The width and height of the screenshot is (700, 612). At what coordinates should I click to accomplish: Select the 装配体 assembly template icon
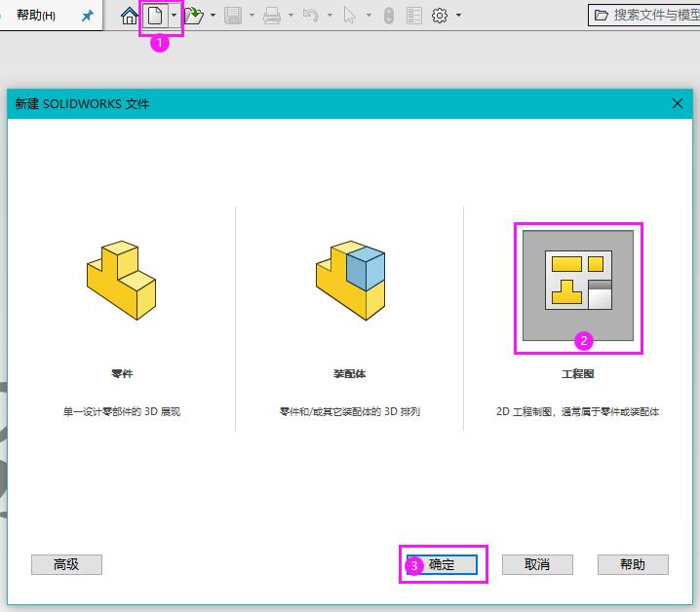pos(350,281)
